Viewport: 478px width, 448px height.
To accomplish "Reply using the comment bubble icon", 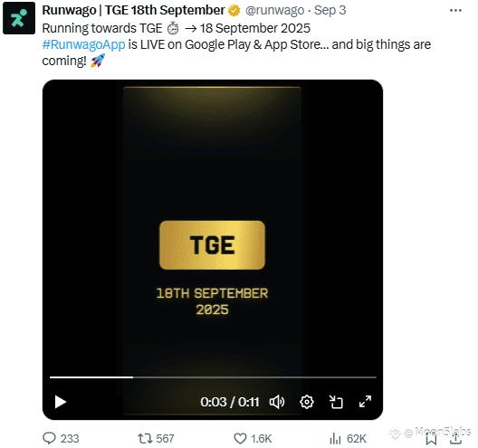I will coord(49,438).
